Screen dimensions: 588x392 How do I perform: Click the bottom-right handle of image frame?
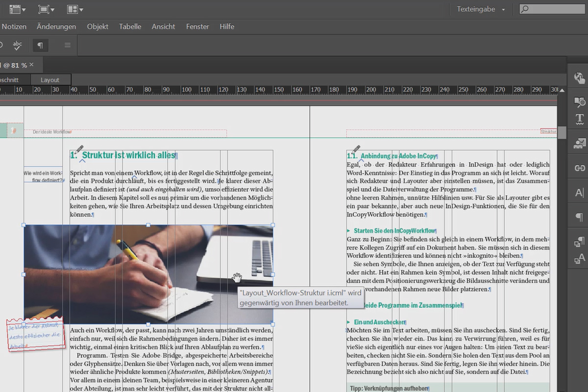tap(273, 324)
